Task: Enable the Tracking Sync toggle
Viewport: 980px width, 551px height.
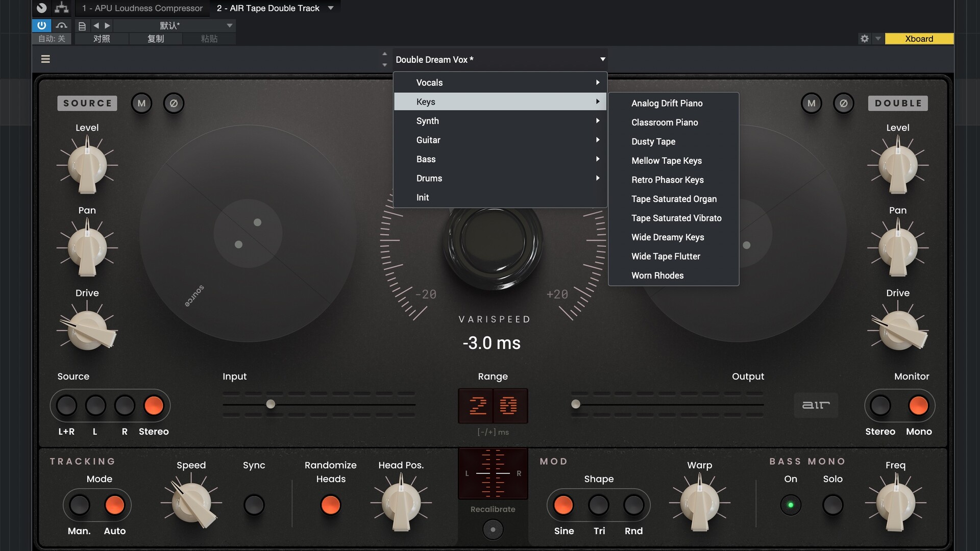Action: (254, 505)
